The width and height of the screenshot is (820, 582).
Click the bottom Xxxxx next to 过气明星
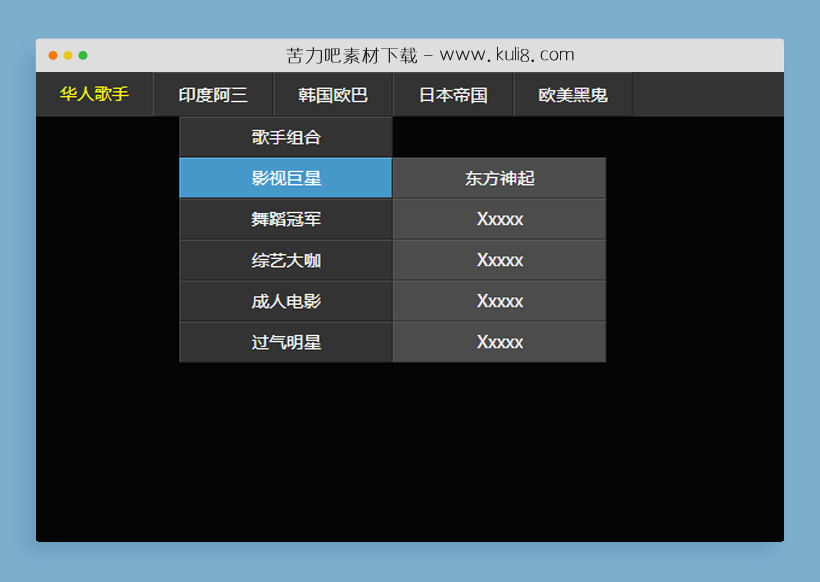click(499, 342)
